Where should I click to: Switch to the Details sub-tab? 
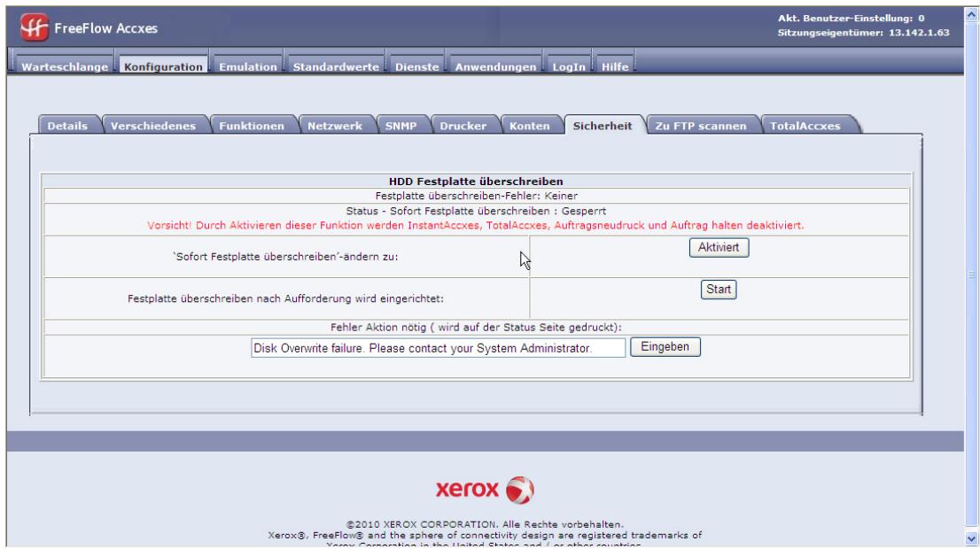[67, 126]
